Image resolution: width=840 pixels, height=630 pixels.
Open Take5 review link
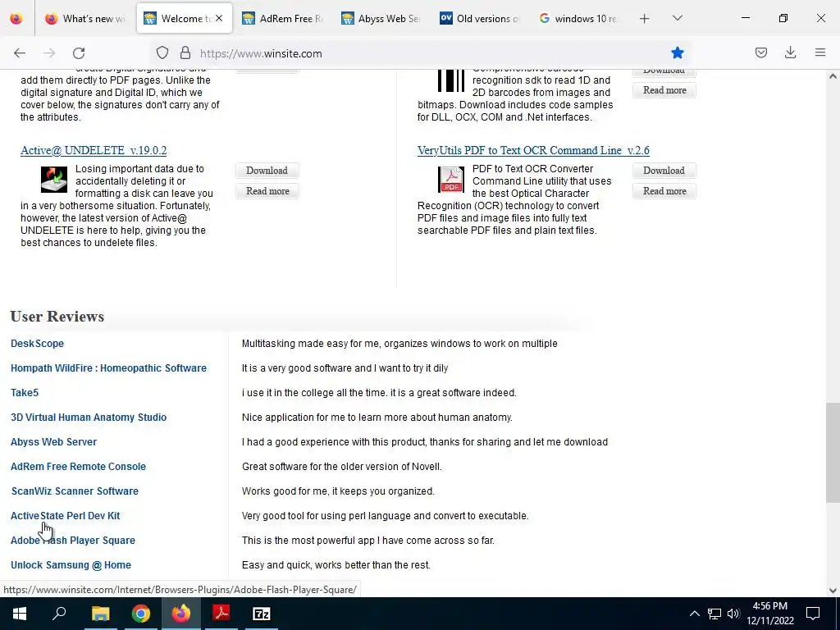[25, 393]
